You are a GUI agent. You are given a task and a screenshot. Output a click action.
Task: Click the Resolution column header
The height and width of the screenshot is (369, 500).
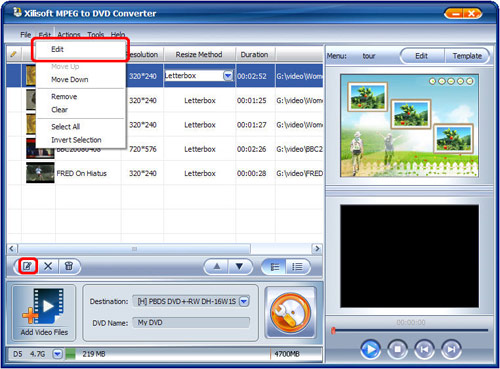(x=144, y=54)
